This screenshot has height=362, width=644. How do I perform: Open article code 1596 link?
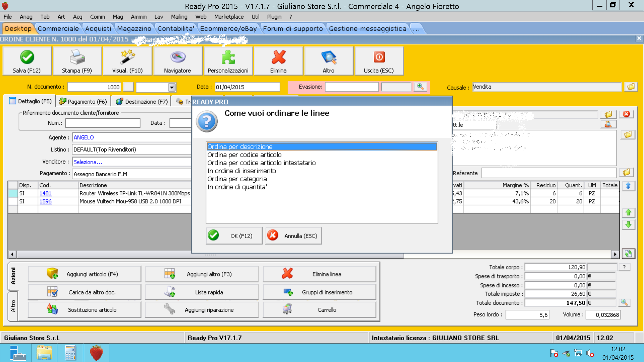pyautogui.click(x=46, y=201)
